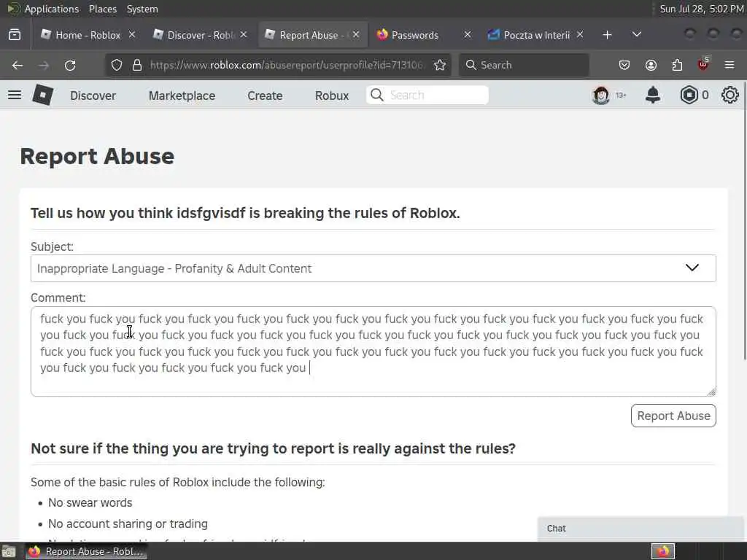Image resolution: width=747 pixels, height=560 pixels.
Task: Open the Places menu
Action: point(102,9)
